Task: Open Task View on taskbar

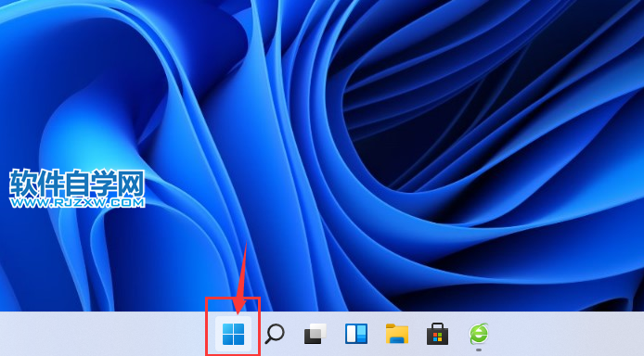Action: [x=315, y=334]
